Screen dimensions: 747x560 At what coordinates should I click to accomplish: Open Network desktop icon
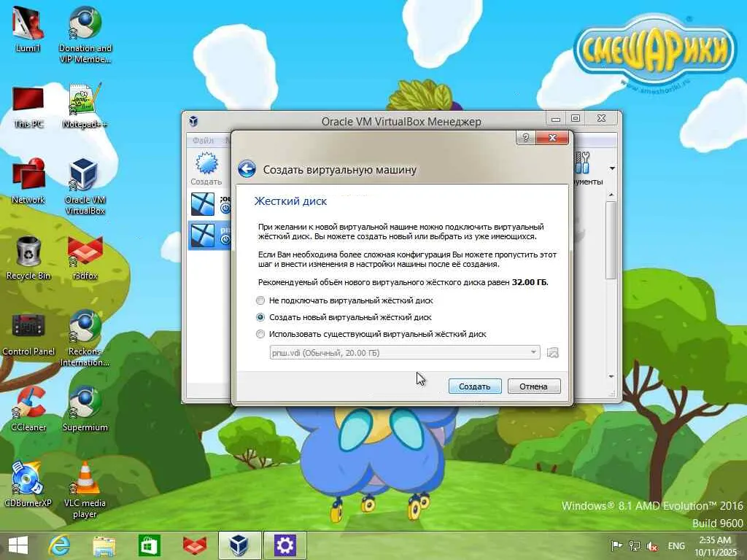28,182
